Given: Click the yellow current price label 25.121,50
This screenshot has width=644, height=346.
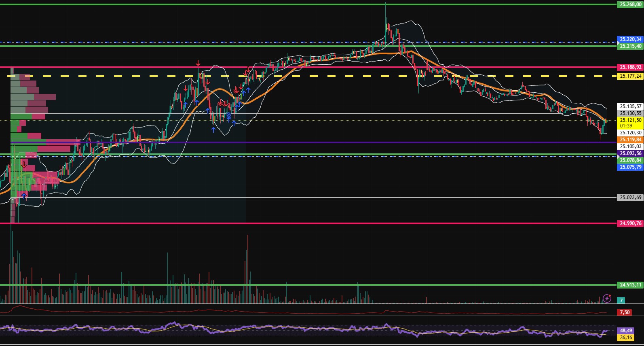Looking at the screenshot, I should pyautogui.click(x=630, y=120).
